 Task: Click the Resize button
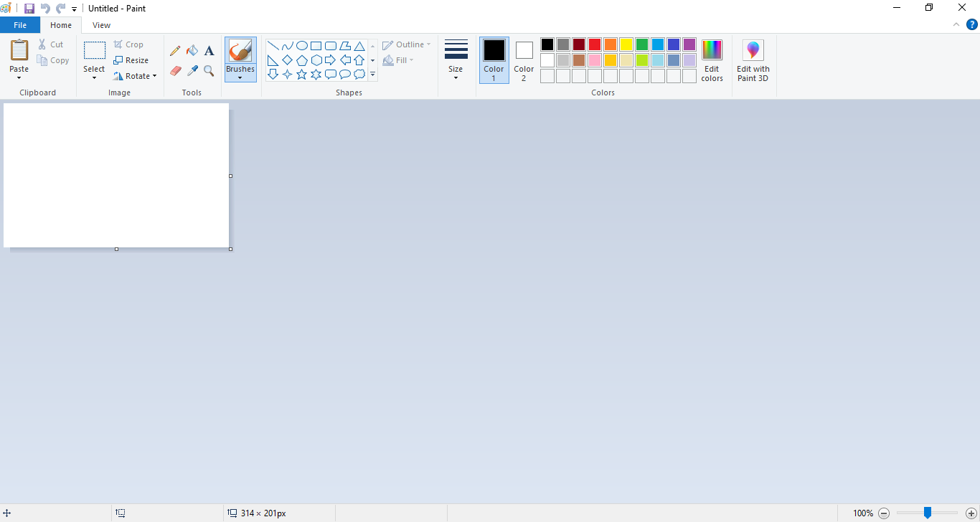(131, 60)
